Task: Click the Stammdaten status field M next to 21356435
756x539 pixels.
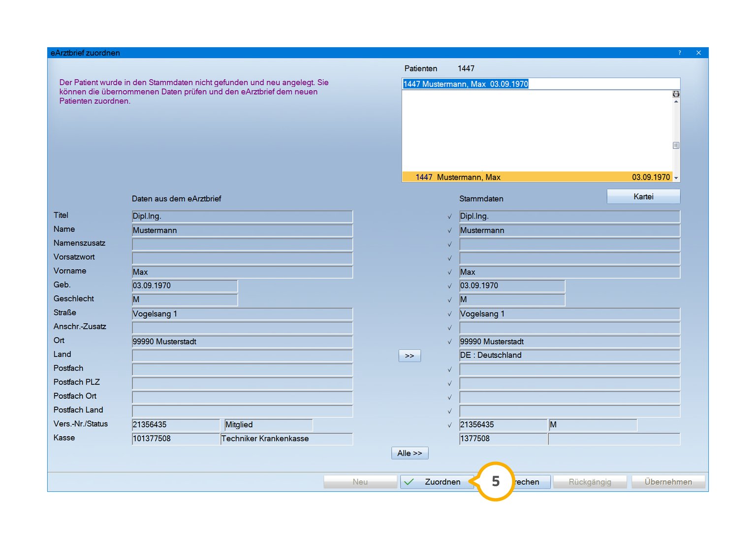Action: point(593,425)
